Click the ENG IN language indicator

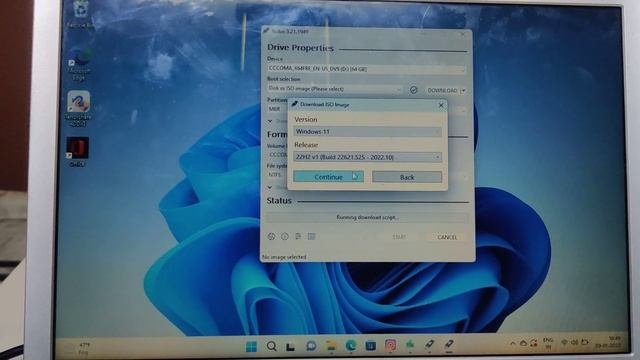[548, 343]
